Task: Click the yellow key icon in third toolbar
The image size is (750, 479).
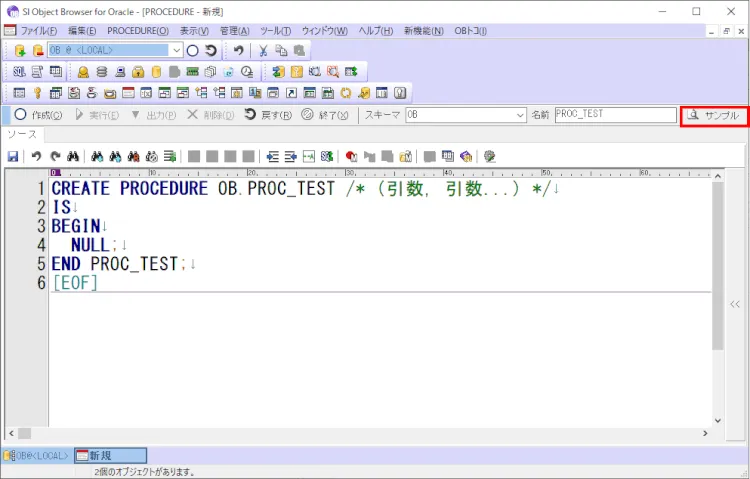Action: pyautogui.click(x=37, y=93)
